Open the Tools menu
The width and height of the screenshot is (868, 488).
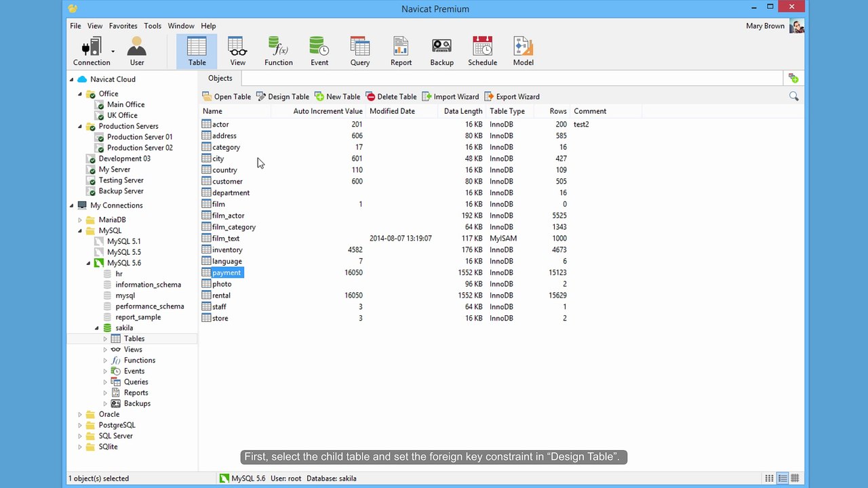(153, 26)
